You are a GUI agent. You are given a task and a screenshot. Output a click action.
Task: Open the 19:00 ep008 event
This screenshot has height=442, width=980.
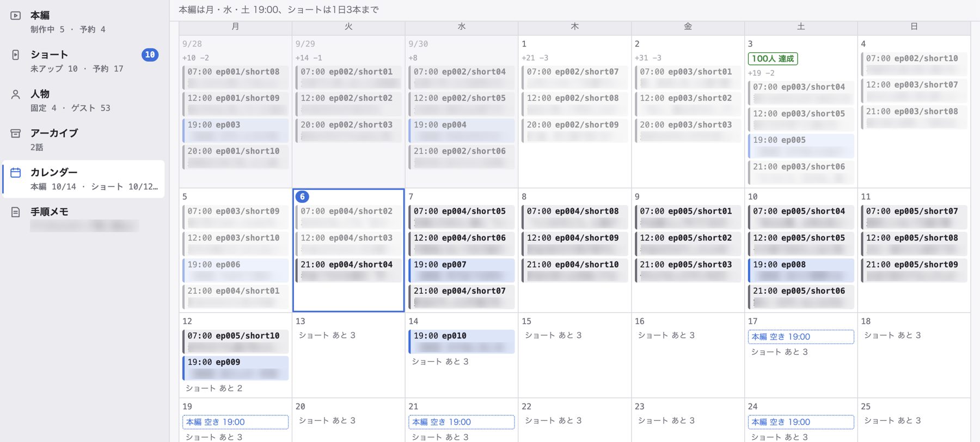pyautogui.click(x=801, y=270)
